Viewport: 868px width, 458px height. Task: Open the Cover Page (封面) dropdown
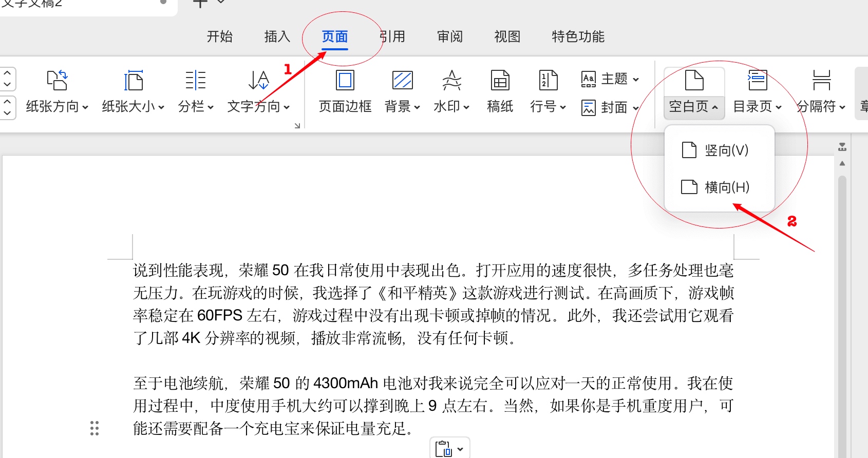[x=610, y=107]
